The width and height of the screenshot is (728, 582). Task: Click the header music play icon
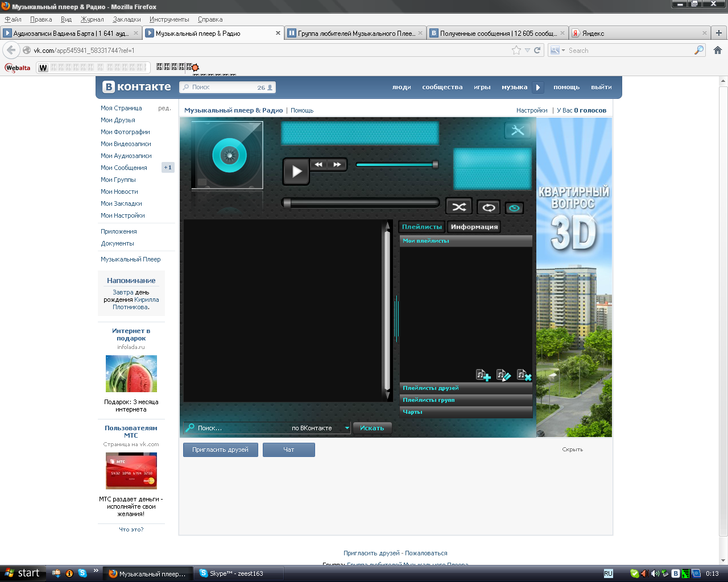[x=538, y=88]
